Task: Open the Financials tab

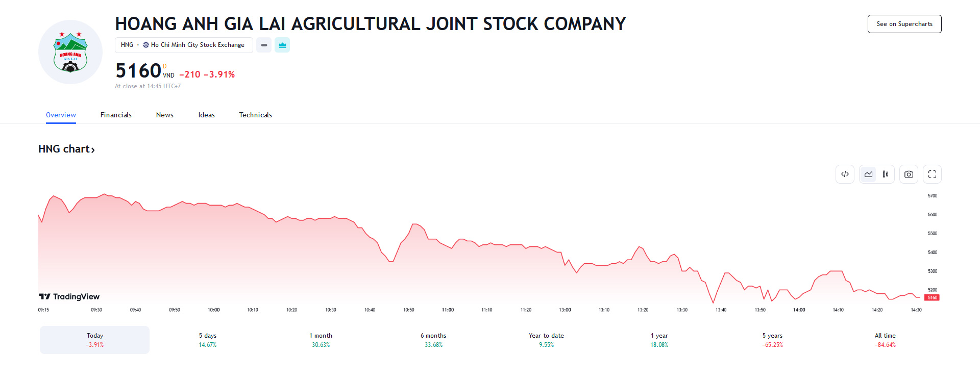Action: pyautogui.click(x=116, y=115)
